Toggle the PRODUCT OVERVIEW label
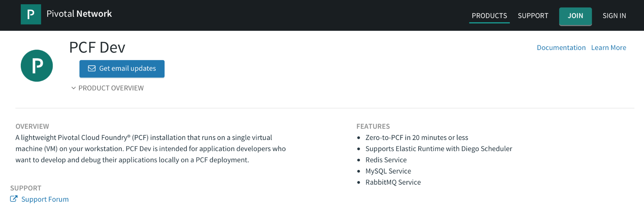This screenshot has height=215, width=644. pos(111,88)
